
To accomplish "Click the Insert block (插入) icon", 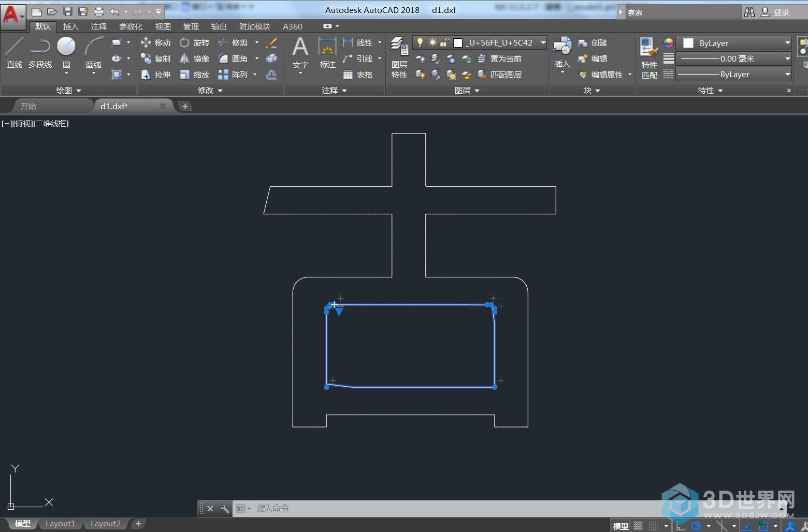I will (562, 52).
